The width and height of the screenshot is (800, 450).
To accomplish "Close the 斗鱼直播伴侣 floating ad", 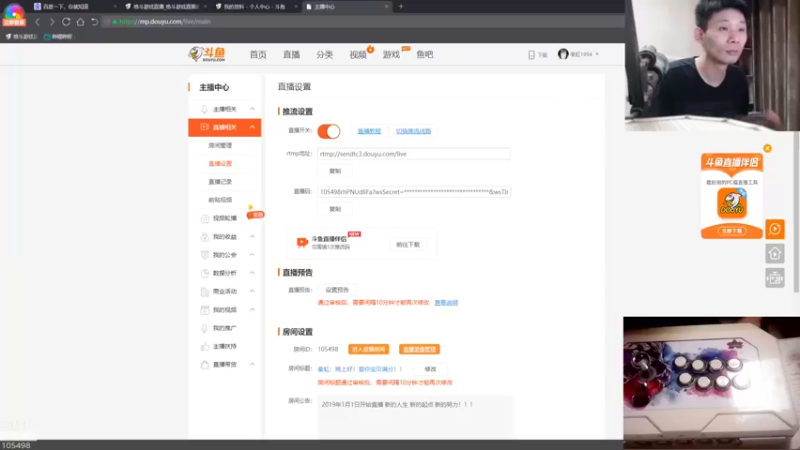I will point(767,148).
